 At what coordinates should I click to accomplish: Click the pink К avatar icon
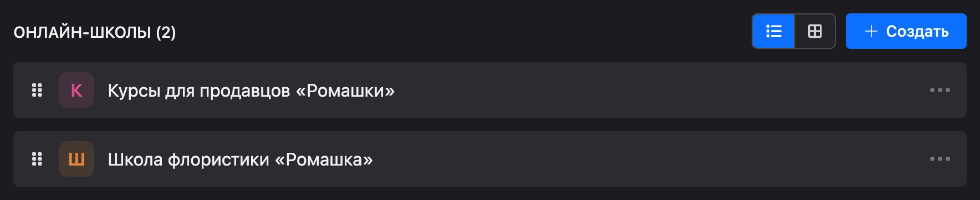pyautogui.click(x=76, y=90)
